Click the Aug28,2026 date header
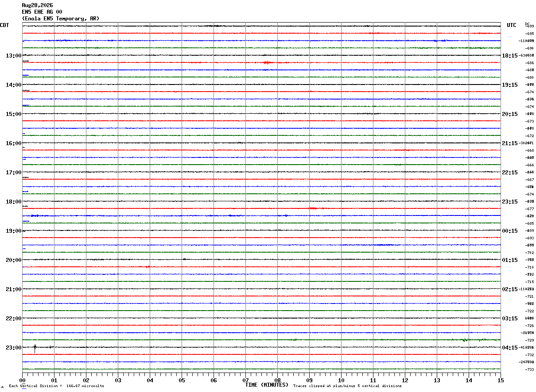Viewport: 536px width, 392px height. point(37,5)
